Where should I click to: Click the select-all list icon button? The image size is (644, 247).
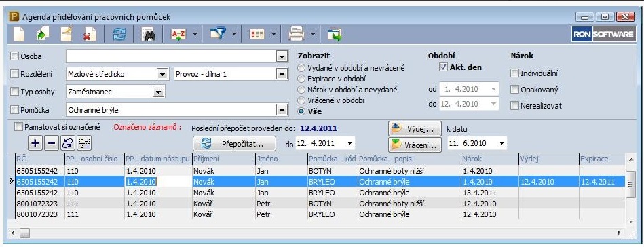tap(84, 143)
